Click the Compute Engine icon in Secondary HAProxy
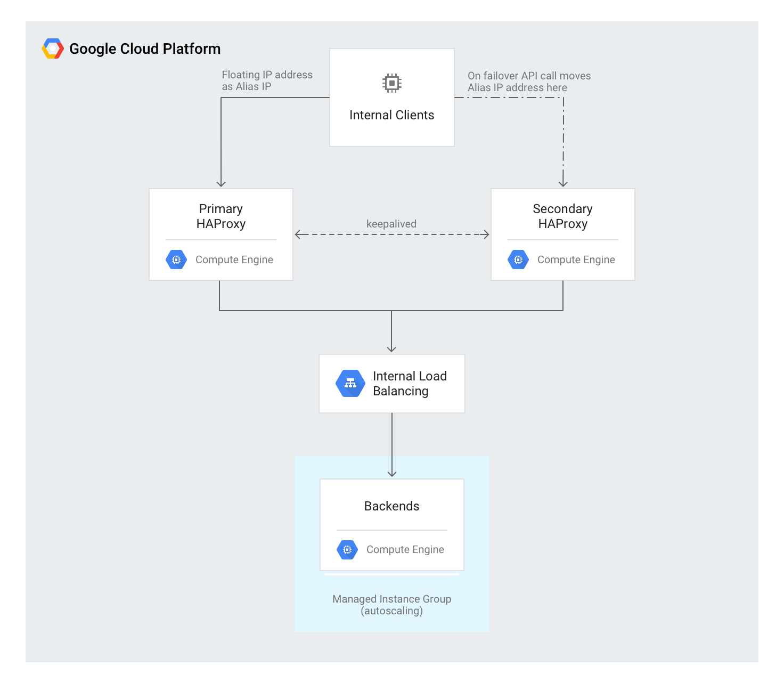 (x=518, y=259)
